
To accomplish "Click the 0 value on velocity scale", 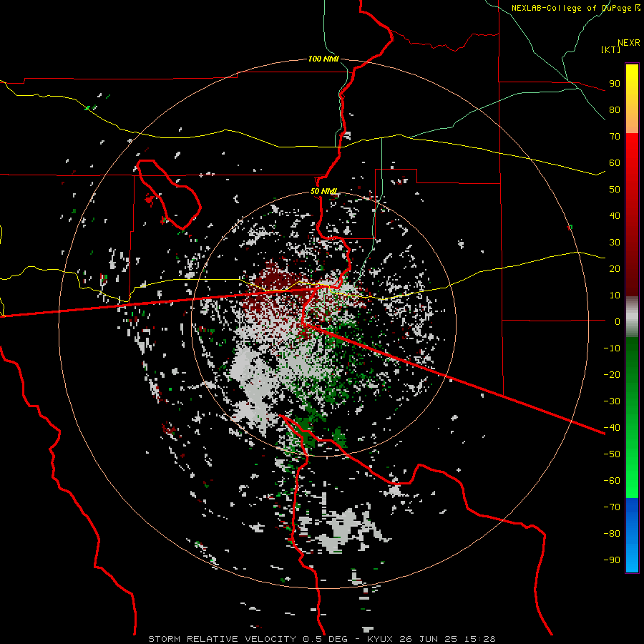I will 618,321.
